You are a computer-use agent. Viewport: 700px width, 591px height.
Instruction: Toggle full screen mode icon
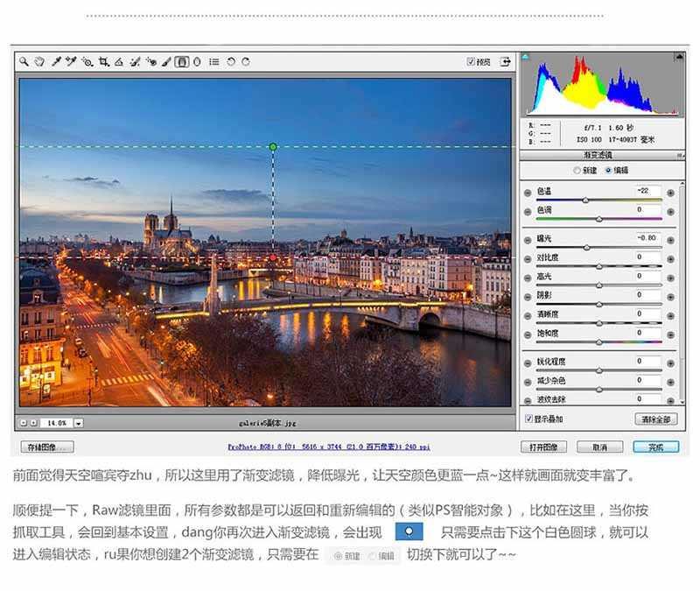point(504,62)
